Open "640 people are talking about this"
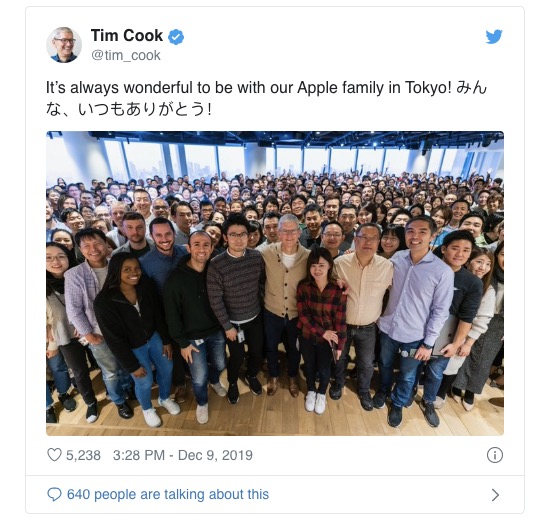Viewport: 535px width, 523px height. tap(168, 494)
